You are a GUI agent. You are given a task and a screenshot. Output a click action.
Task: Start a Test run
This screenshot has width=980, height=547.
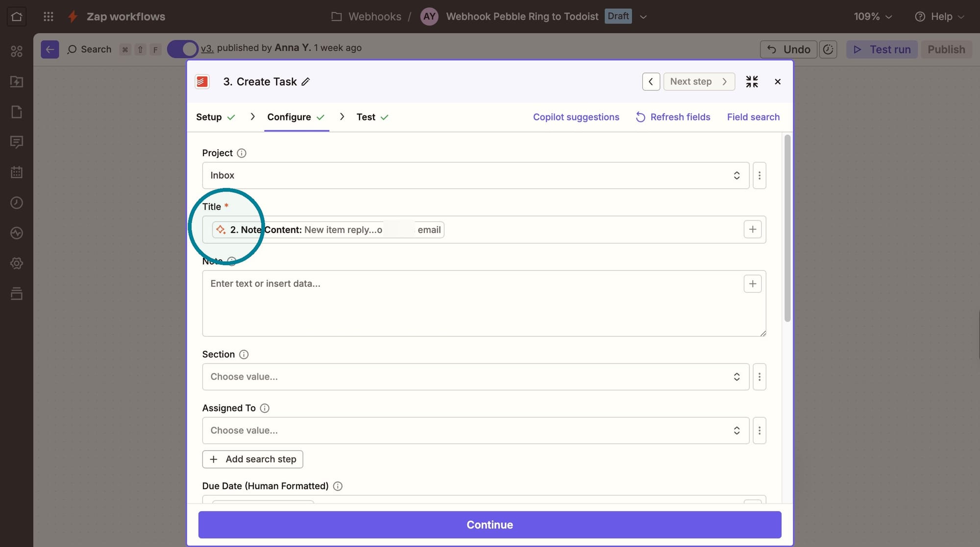882,49
